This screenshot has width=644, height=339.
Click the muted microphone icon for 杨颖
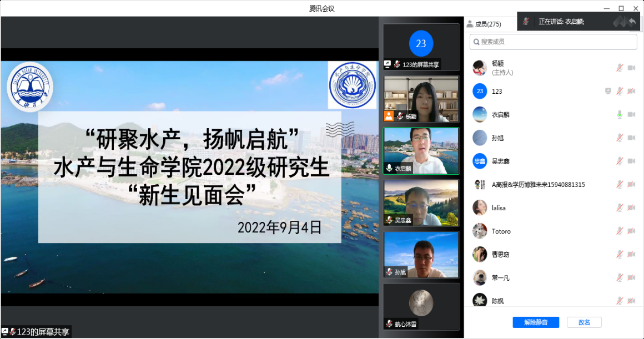[620, 68]
